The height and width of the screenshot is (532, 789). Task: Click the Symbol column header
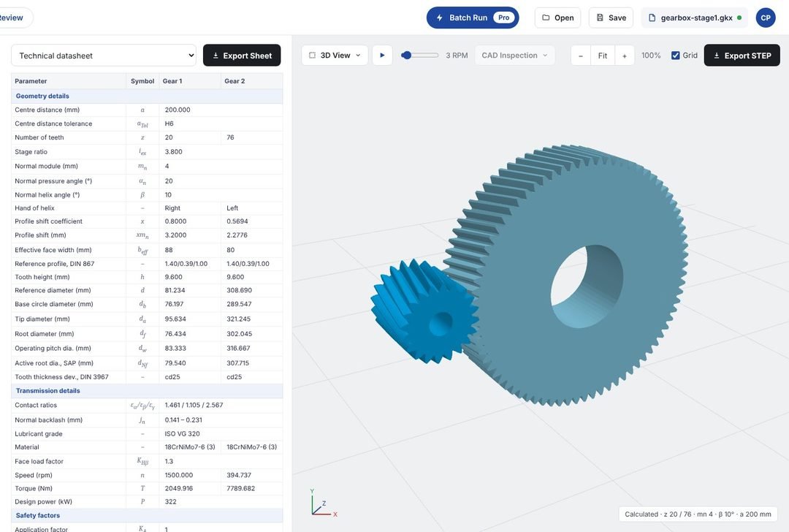[142, 81]
